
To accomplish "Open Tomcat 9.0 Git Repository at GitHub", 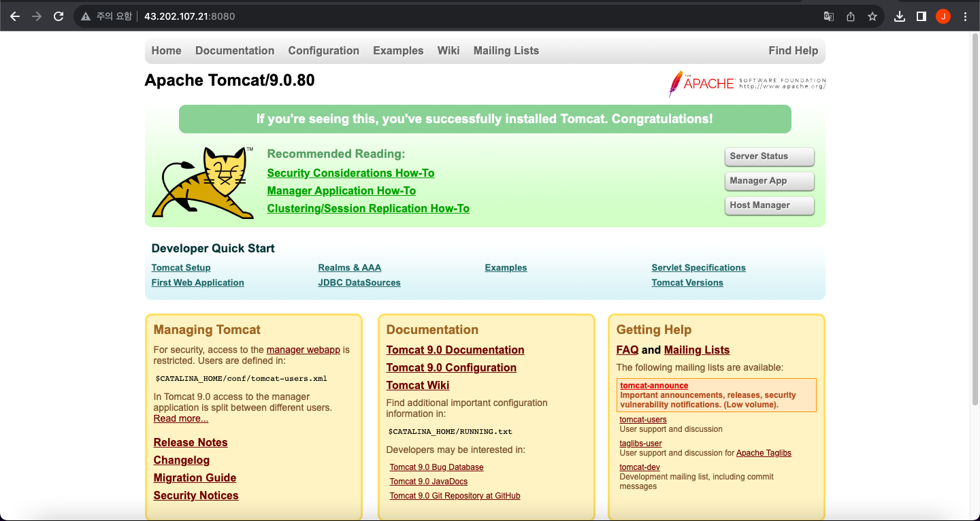I will [455, 496].
